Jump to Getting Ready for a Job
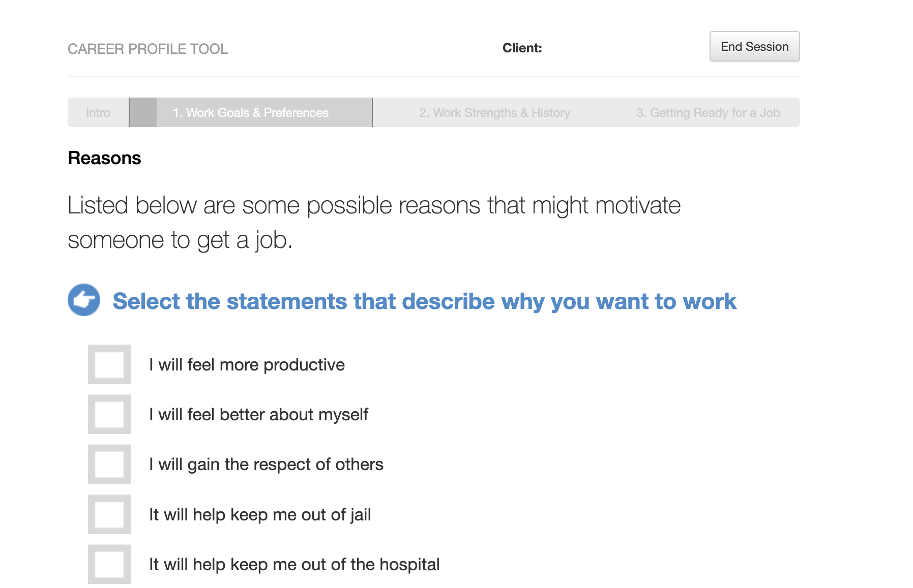Screen dimensions: 913x588 point(708,113)
